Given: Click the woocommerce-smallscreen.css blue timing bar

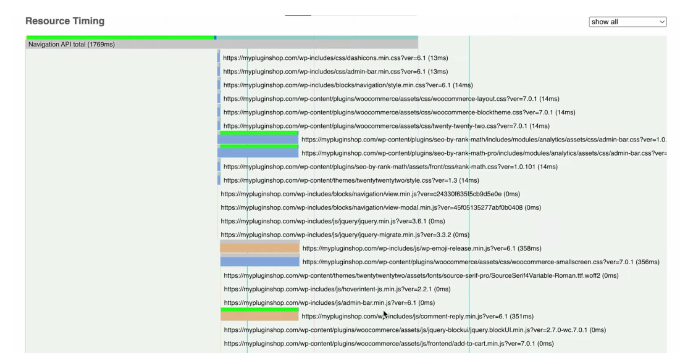Looking at the screenshot, I should (260, 262).
